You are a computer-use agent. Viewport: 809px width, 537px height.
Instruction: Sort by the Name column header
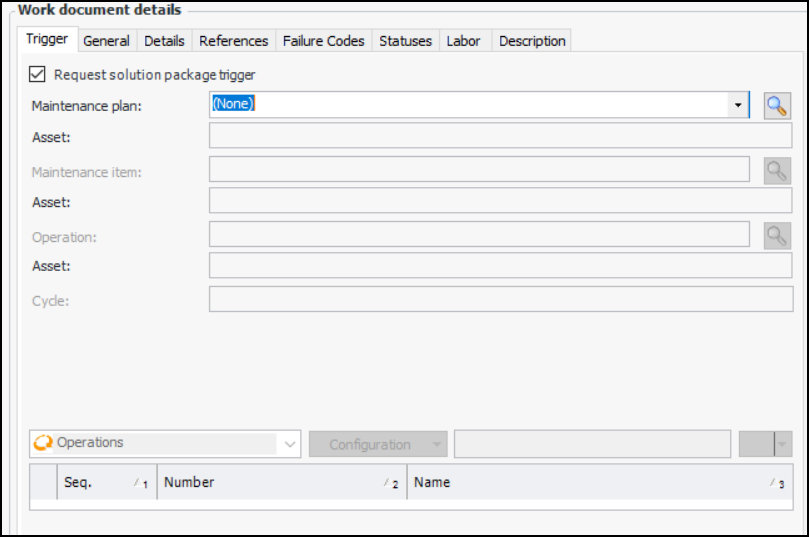tap(600, 482)
